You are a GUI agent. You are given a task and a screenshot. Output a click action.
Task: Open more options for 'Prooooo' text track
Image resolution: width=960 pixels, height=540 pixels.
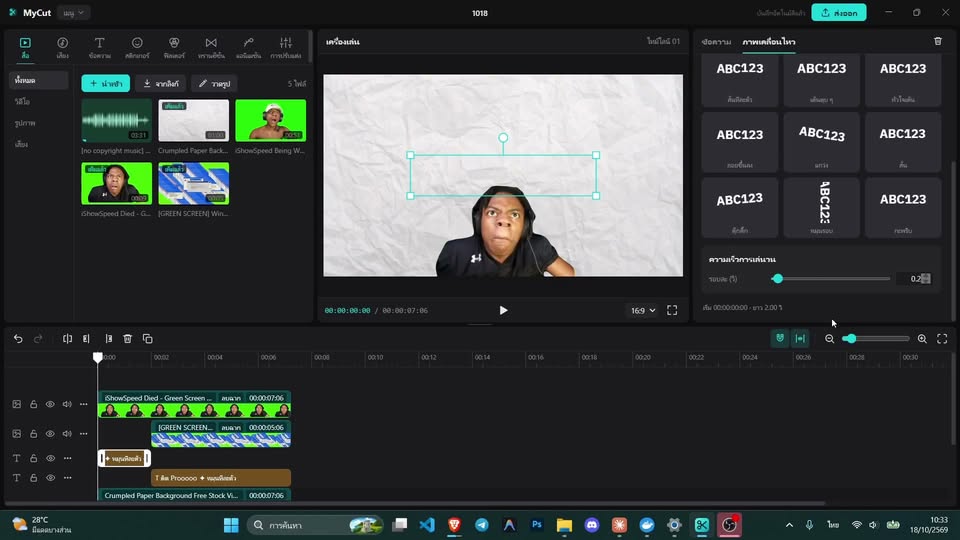(x=67, y=478)
